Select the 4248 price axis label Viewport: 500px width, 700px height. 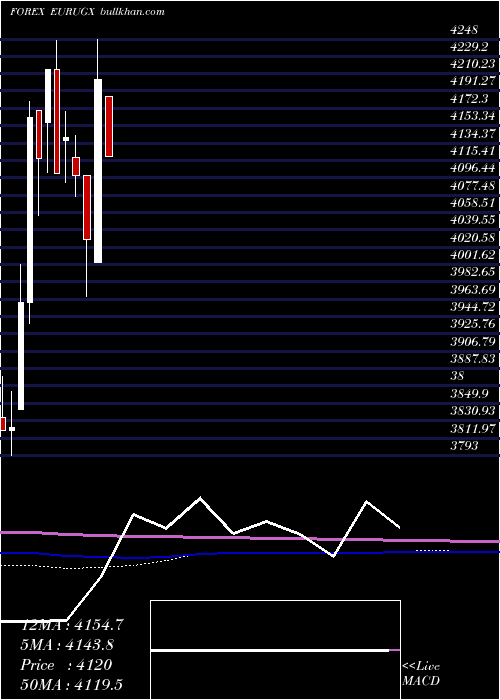pos(464,30)
